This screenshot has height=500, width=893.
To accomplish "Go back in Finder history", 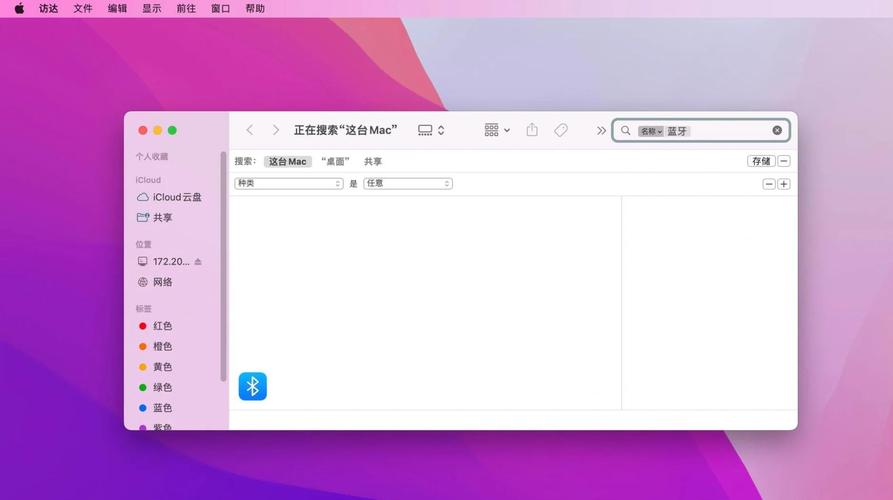I will 249,130.
